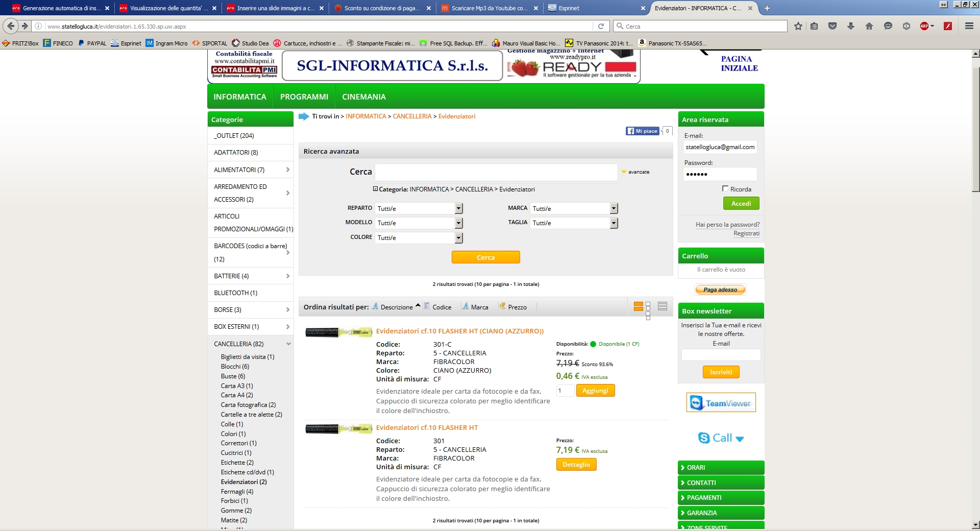
Task: Switch to orange detailed list view icon
Action: coord(639,306)
